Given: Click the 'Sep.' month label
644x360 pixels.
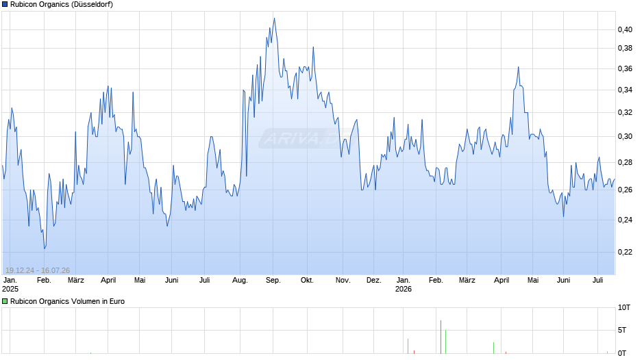Looking at the screenshot, I should coord(273,281).
